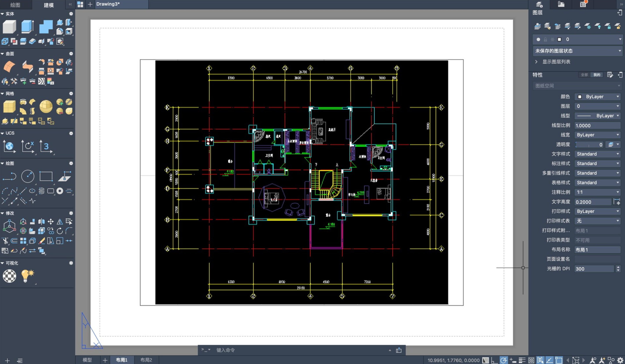625x364 pixels.
Task: Select the solid Union tool
Action: pos(46,27)
